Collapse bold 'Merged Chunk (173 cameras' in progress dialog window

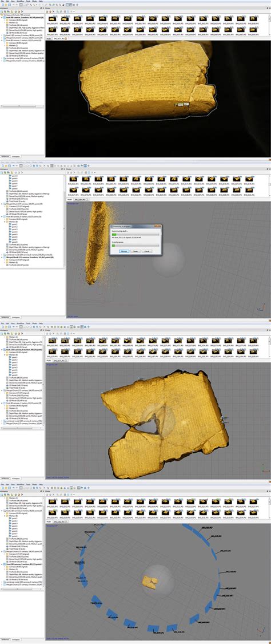(x=1, y=258)
